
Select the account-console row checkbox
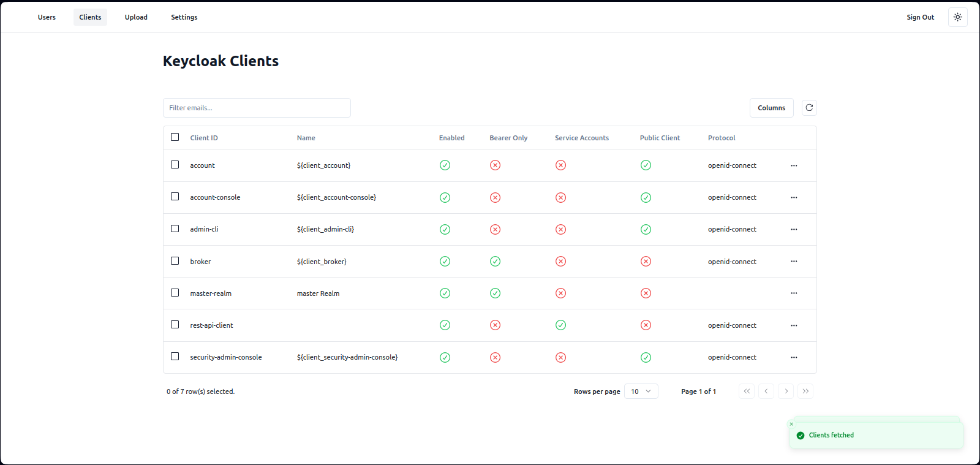tap(175, 197)
